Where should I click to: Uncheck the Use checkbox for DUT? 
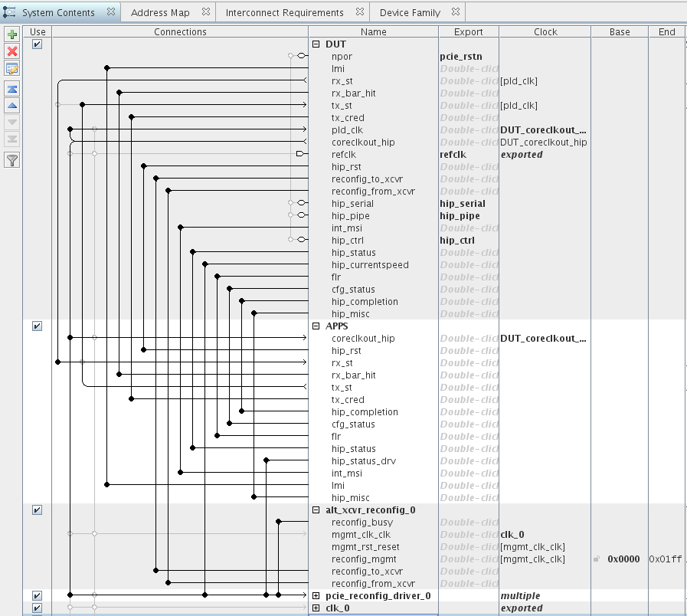click(37, 44)
